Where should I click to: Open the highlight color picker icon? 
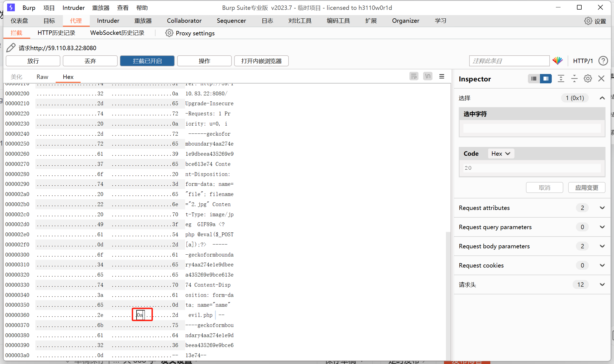pyautogui.click(x=558, y=61)
